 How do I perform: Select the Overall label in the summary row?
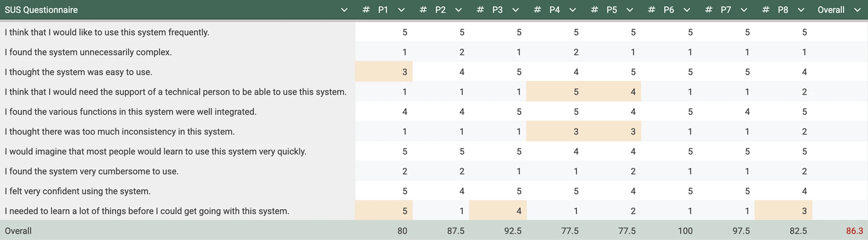(x=18, y=231)
